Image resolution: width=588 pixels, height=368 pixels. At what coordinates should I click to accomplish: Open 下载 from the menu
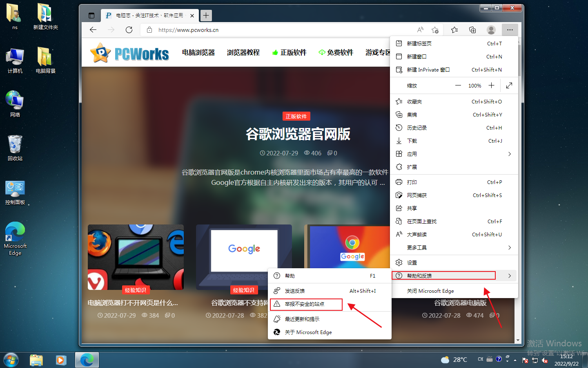coord(454,141)
